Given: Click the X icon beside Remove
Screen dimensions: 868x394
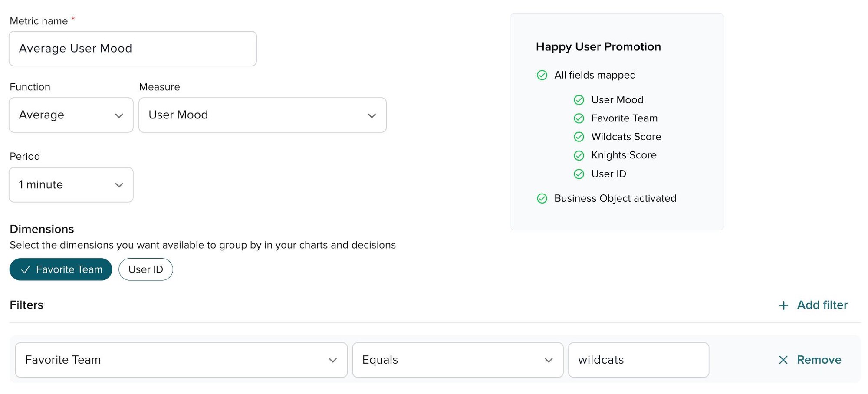Looking at the screenshot, I should 783,360.
